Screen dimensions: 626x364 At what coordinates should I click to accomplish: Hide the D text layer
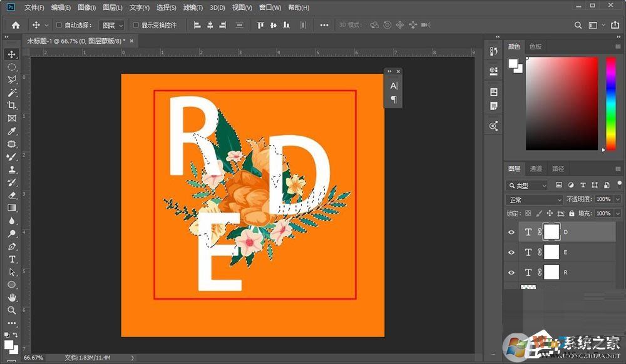coord(511,232)
